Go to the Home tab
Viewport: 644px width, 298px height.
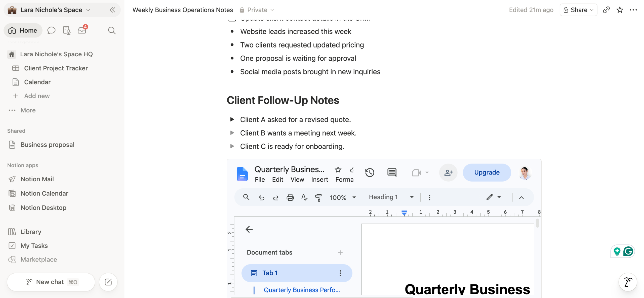(x=23, y=30)
